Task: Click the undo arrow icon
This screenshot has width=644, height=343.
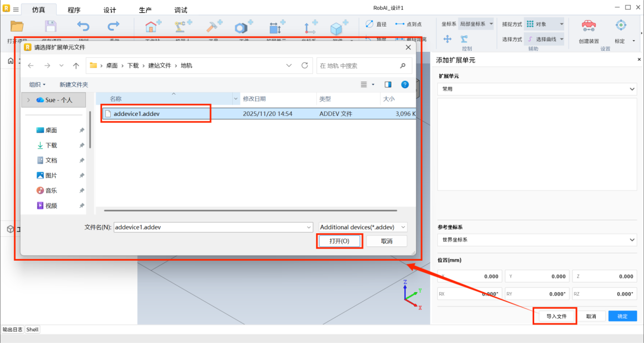Action: click(x=83, y=26)
